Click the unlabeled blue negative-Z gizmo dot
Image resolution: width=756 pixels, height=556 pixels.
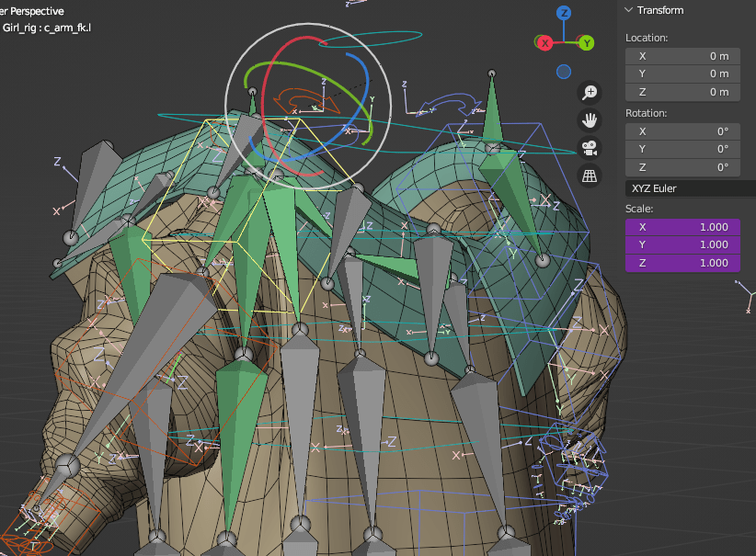click(564, 72)
